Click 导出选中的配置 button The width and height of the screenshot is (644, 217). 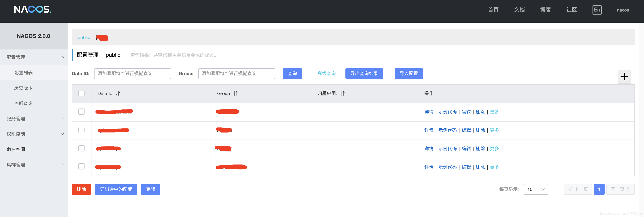click(x=116, y=189)
